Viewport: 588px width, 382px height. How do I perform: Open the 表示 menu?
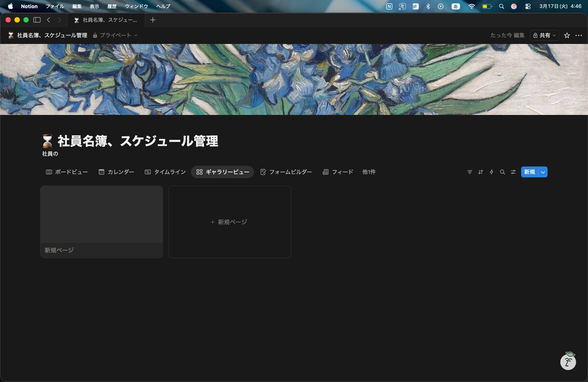pos(94,6)
